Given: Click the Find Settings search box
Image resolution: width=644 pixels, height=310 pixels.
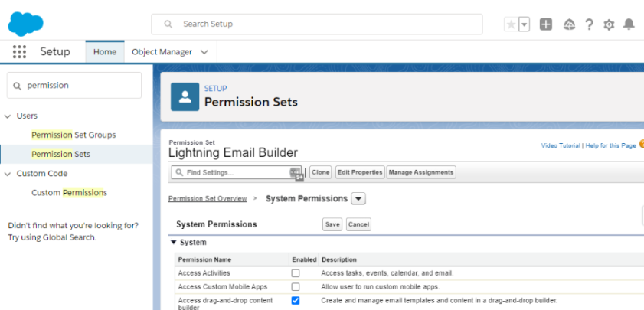Looking at the screenshot, I should click(x=236, y=172).
